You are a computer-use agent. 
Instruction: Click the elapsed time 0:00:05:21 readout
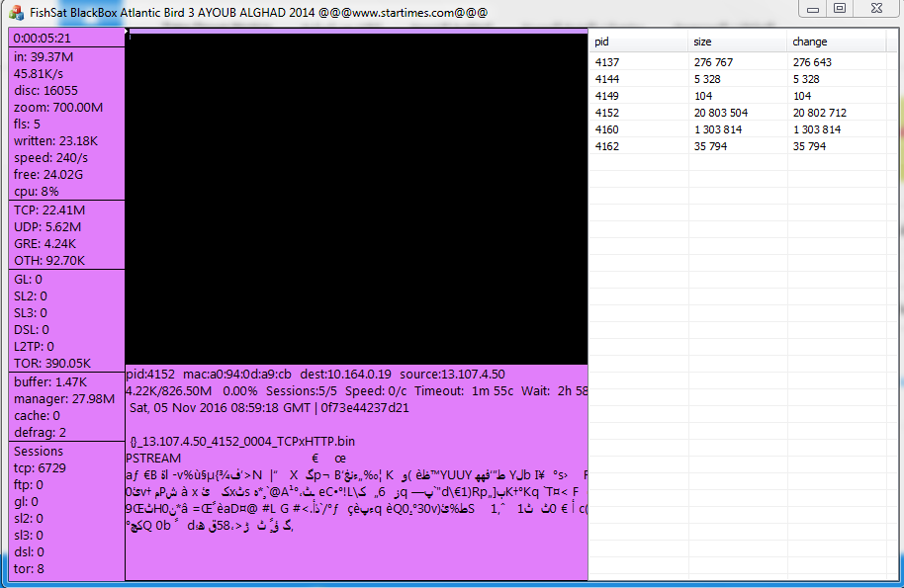(43, 38)
